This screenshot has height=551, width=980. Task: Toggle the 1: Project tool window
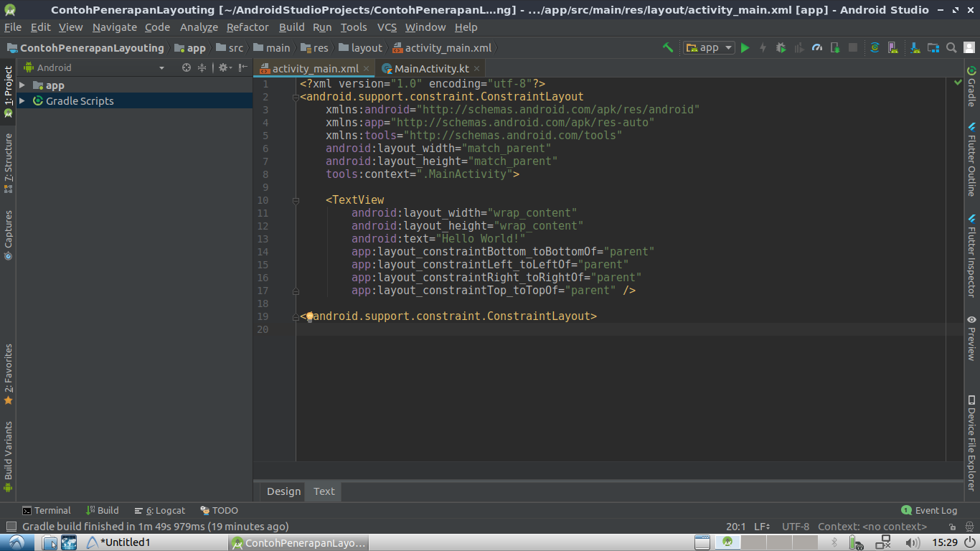click(8, 92)
